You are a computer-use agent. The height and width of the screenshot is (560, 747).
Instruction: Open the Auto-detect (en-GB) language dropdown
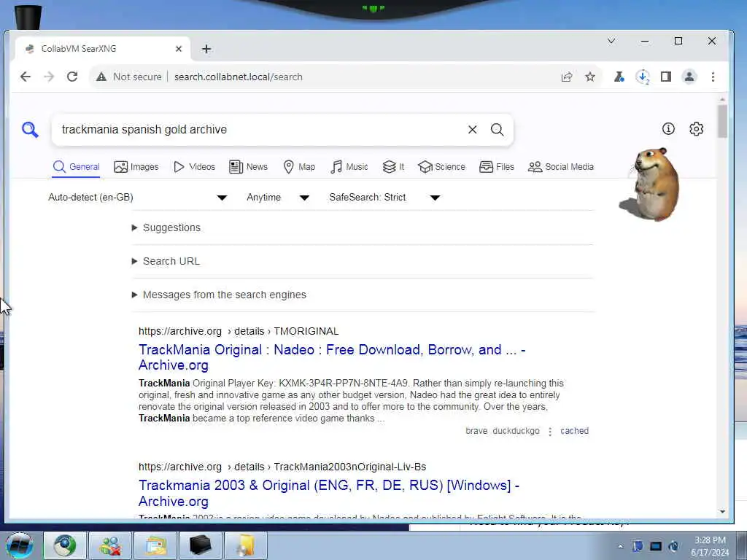tap(138, 197)
